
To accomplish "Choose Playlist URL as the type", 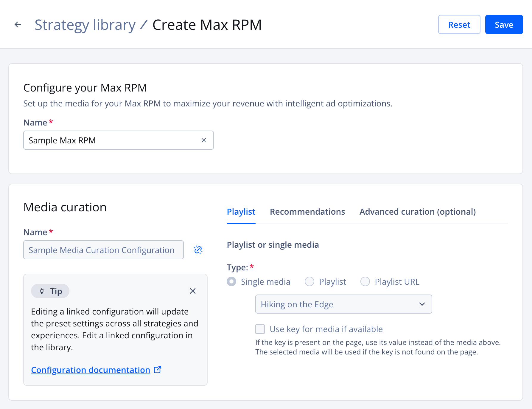I will [365, 281].
